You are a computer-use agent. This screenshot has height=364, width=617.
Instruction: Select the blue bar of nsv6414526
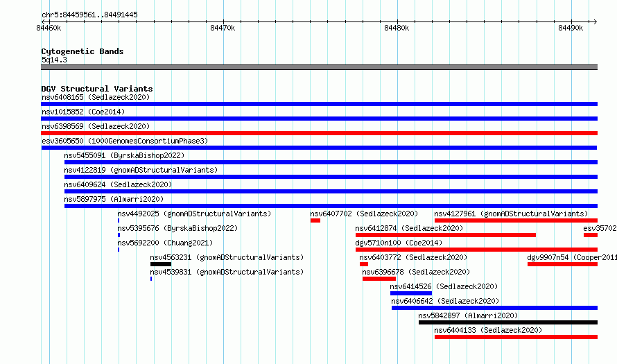[x=411, y=293]
